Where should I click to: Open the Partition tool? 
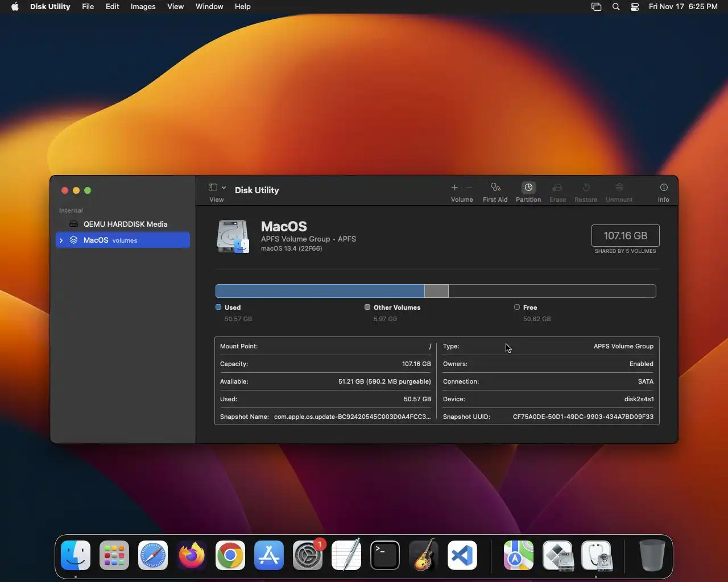pyautogui.click(x=528, y=187)
